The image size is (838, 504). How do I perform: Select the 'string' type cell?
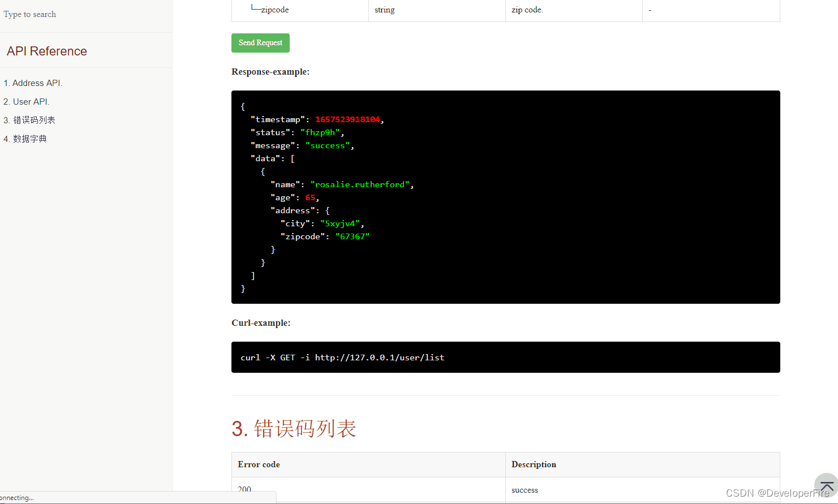point(437,10)
